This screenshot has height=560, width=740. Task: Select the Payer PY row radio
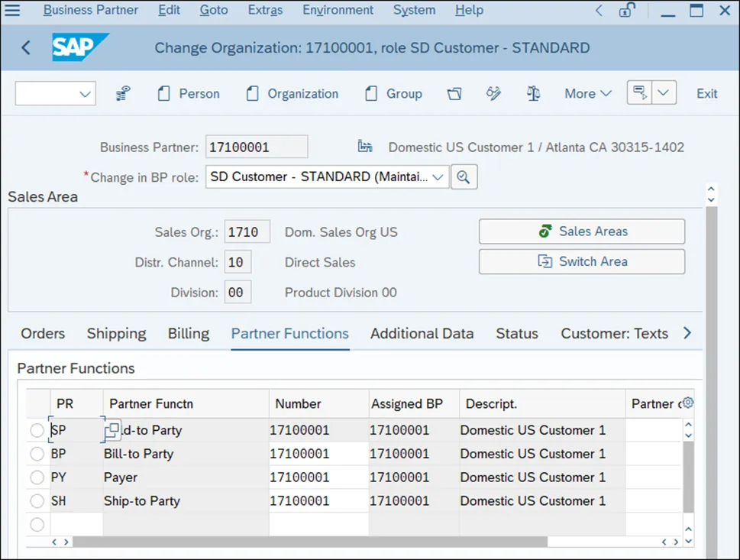coord(37,477)
